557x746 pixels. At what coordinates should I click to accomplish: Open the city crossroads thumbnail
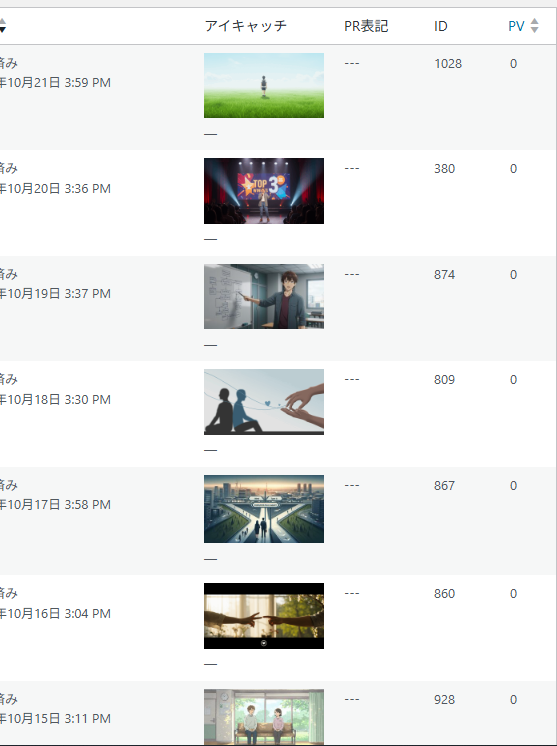264,509
